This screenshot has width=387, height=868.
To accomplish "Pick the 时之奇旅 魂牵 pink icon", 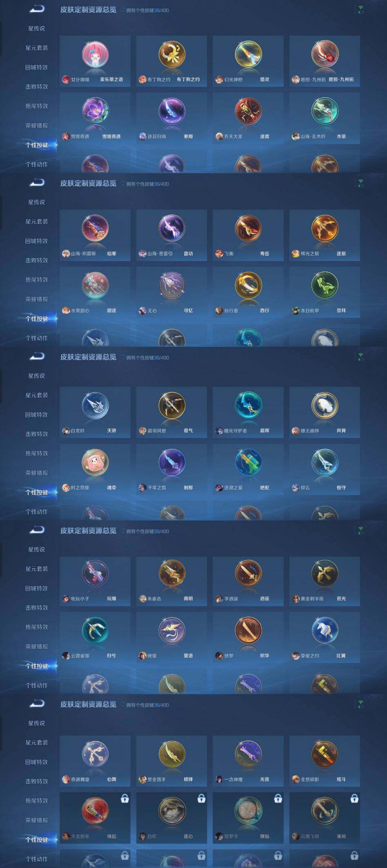I will (95, 462).
